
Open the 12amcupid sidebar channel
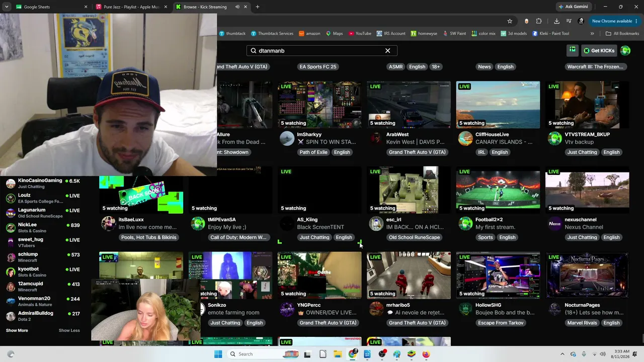(x=43, y=287)
